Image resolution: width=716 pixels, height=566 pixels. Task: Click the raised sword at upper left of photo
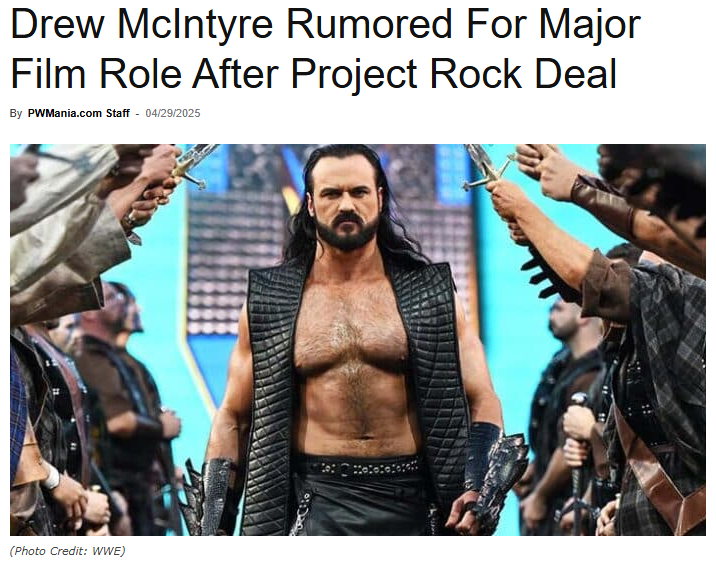pyautogui.click(x=194, y=165)
